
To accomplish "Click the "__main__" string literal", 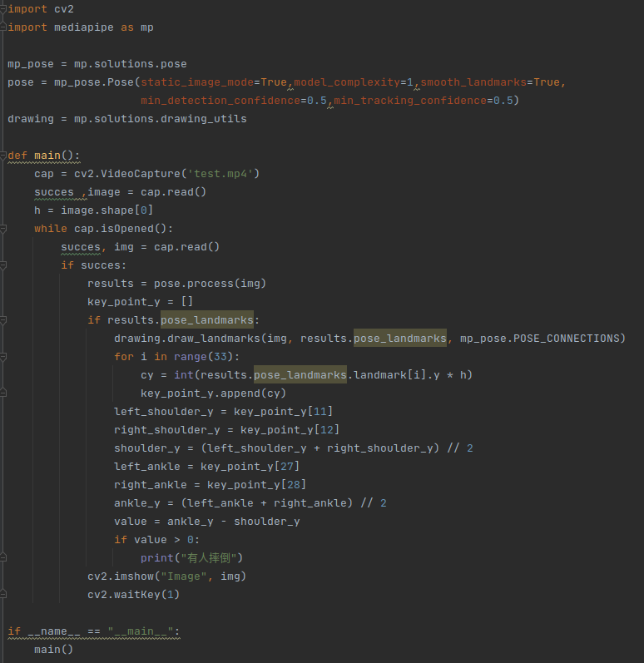I will coord(141,631).
